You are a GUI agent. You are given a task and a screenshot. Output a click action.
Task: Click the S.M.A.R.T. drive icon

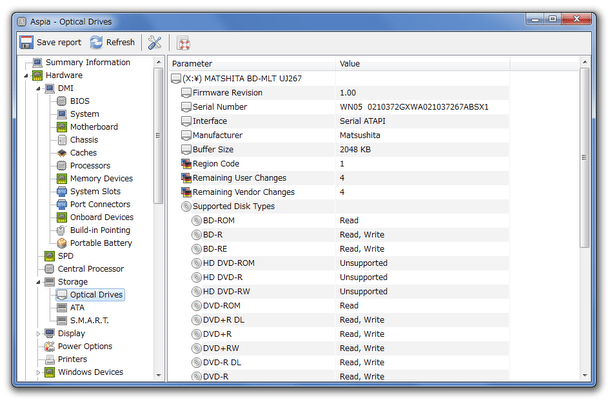point(61,321)
